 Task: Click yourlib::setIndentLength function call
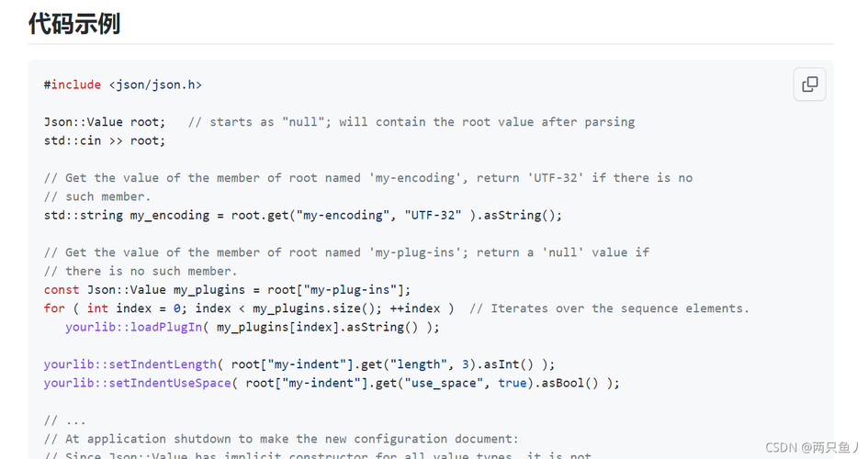click(x=130, y=364)
